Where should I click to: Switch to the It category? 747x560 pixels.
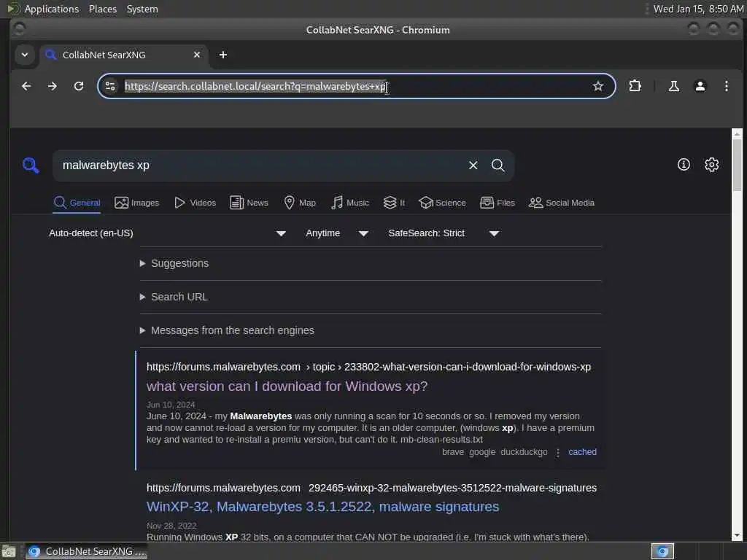click(x=394, y=203)
